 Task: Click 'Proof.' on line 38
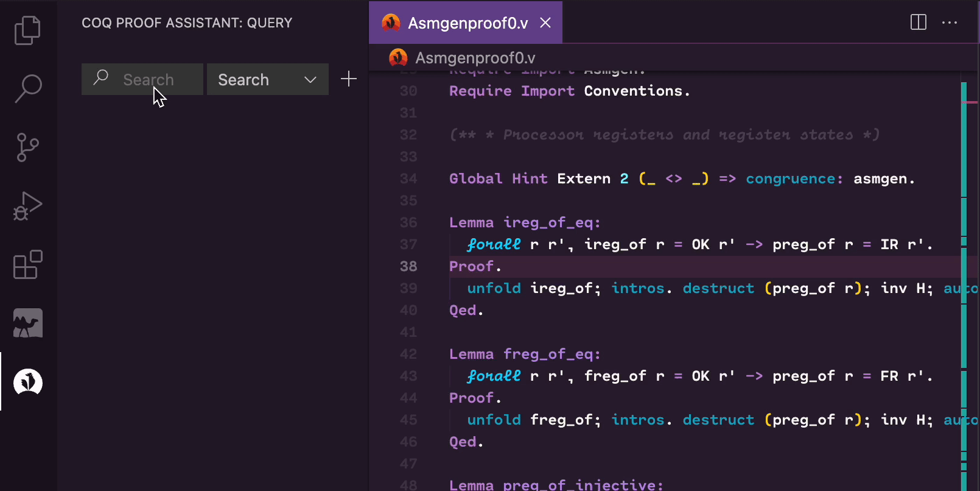click(475, 267)
